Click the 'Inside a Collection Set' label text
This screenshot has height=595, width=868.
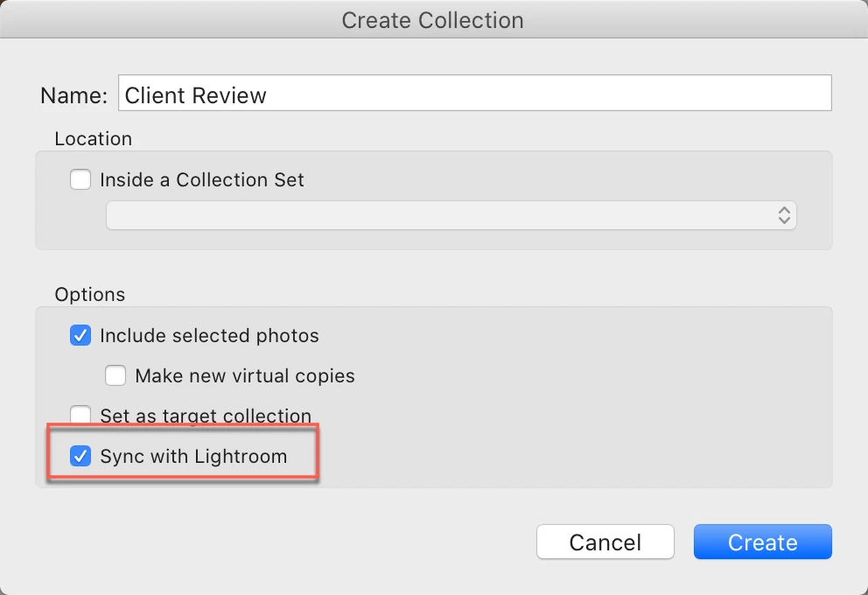tap(202, 180)
